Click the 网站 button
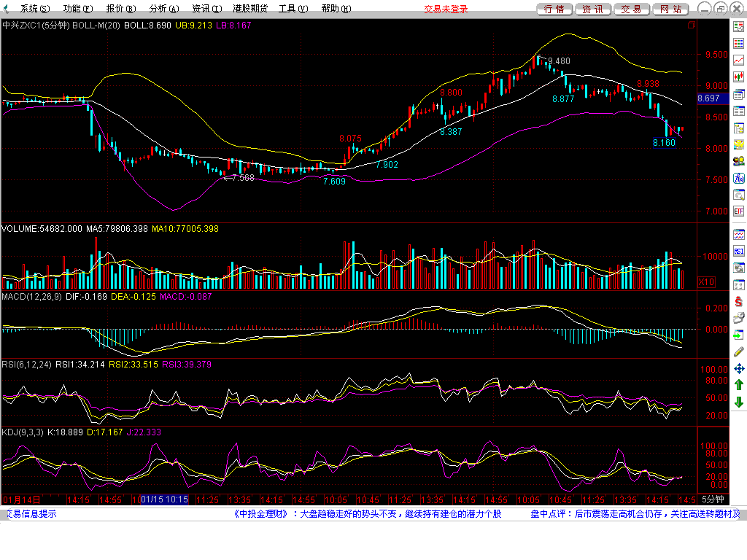 [x=670, y=9]
